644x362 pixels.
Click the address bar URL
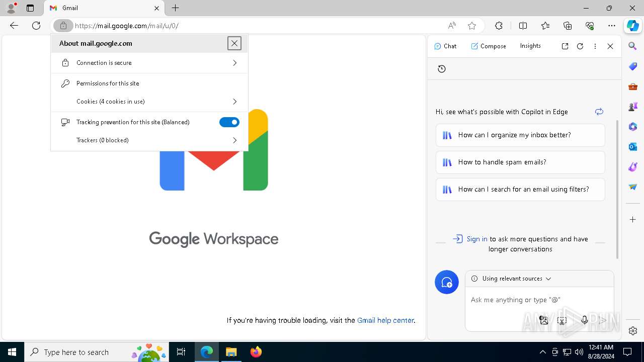coord(127,26)
